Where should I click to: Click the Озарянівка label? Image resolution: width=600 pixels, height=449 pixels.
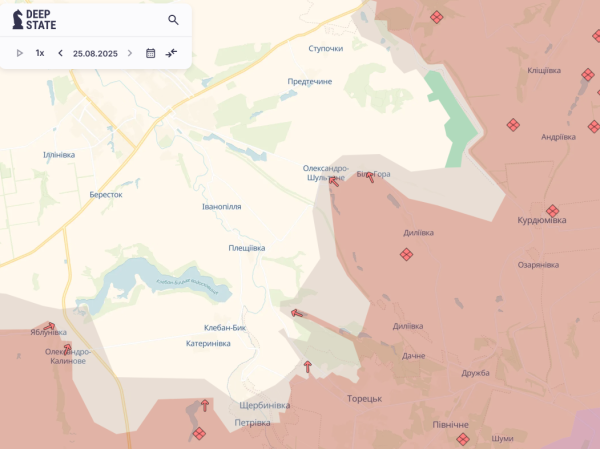click(538, 265)
